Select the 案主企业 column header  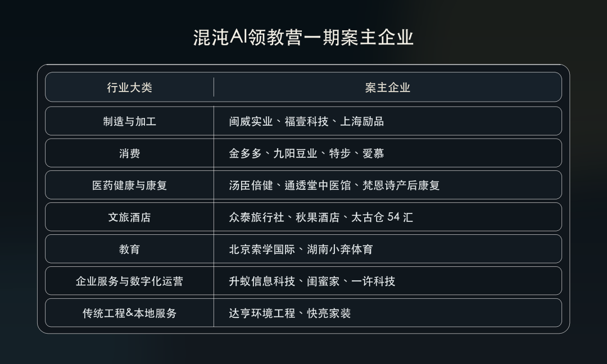(387, 88)
